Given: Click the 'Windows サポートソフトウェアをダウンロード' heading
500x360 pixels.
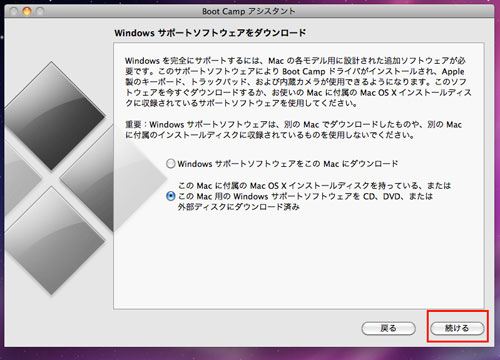Looking at the screenshot, I should pyautogui.click(x=210, y=33).
